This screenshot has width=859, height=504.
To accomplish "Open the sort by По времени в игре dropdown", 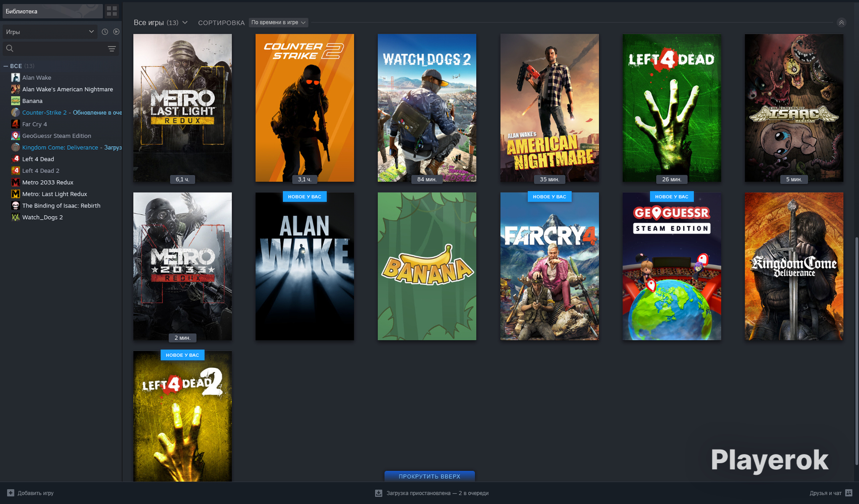I will (x=278, y=23).
